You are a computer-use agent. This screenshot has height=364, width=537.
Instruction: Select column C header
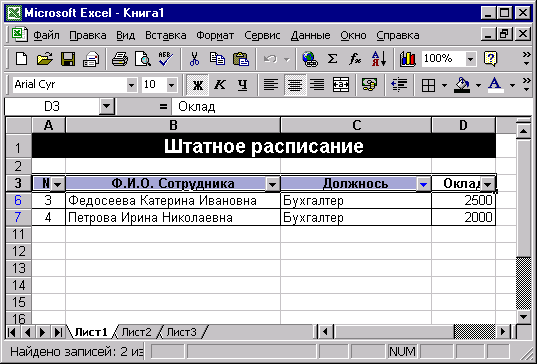[x=356, y=125]
